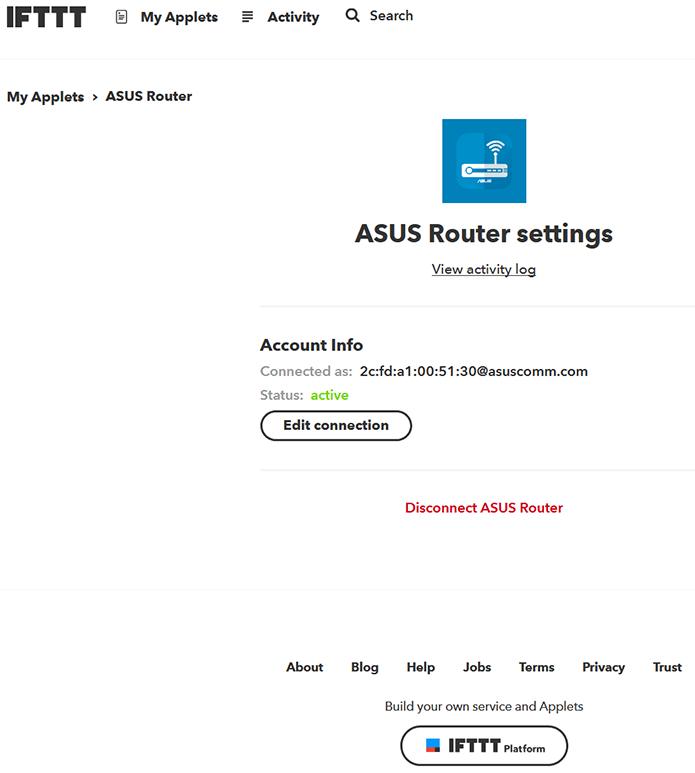The width and height of the screenshot is (695, 773).
Task: Select ASUS Router breadcrumb
Action: (x=149, y=96)
